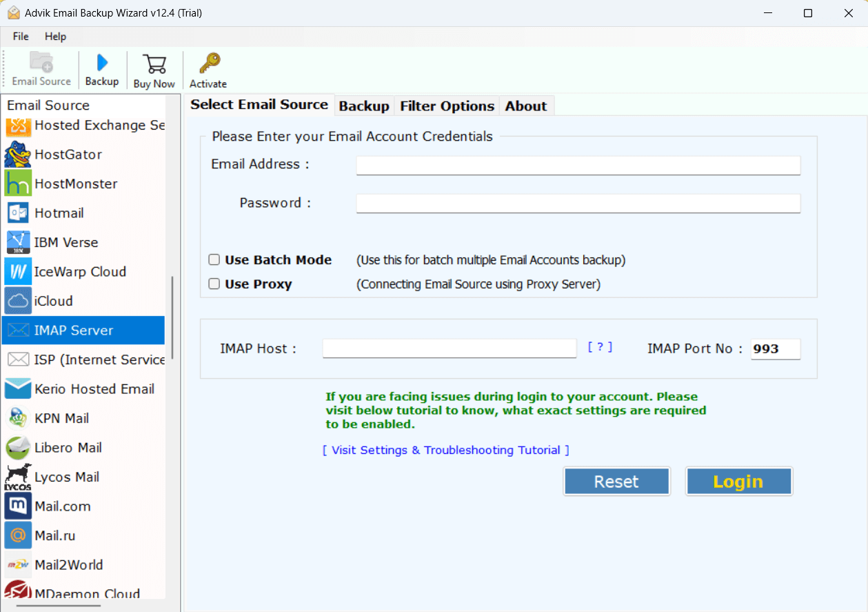Select the Libero Mail icon

(x=18, y=448)
